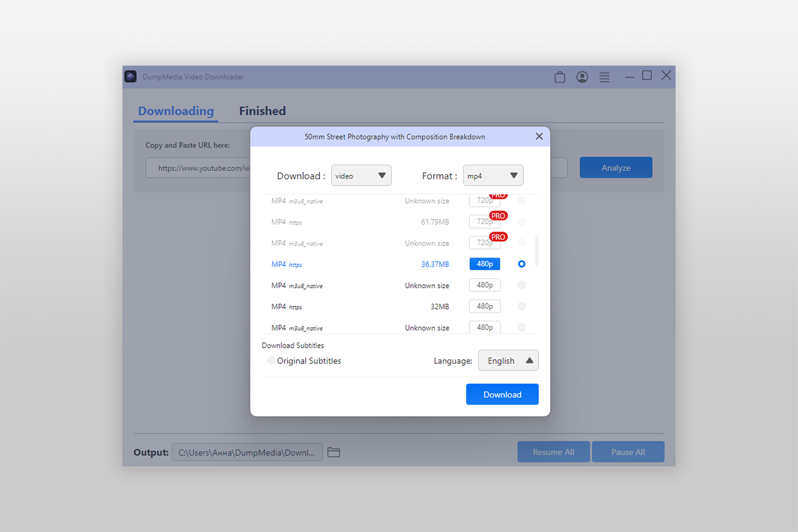This screenshot has width=798, height=532.
Task: Select the 36.37MB 480p radio button
Action: (521, 264)
